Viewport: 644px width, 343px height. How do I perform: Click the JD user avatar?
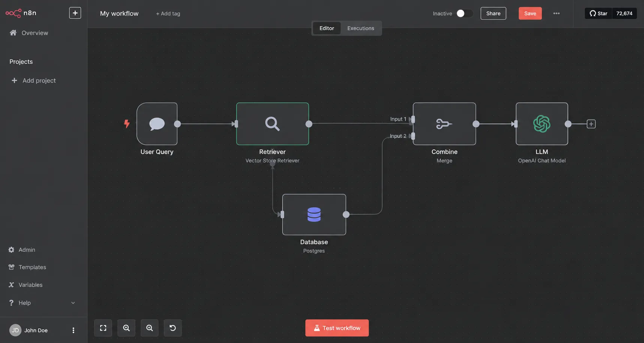pos(15,330)
